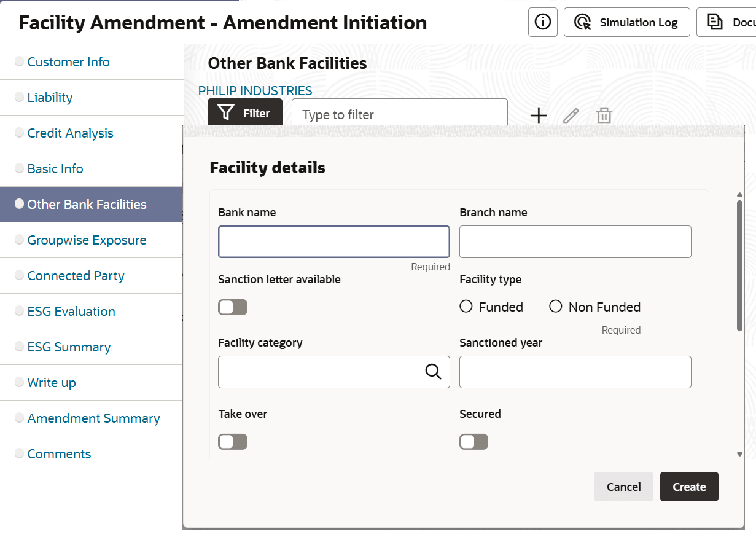Click into the Bank name field

pyautogui.click(x=333, y=241)
